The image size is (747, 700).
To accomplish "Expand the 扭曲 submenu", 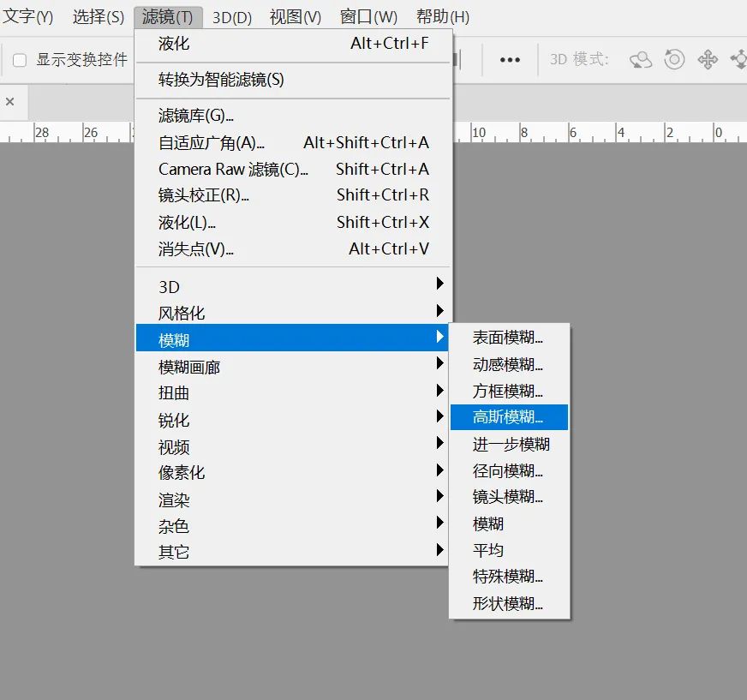I will coord(292,392).
